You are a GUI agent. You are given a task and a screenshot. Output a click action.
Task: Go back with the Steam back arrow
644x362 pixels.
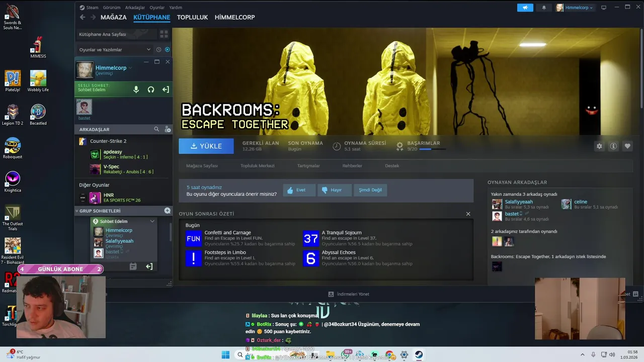tap(83, 17)
